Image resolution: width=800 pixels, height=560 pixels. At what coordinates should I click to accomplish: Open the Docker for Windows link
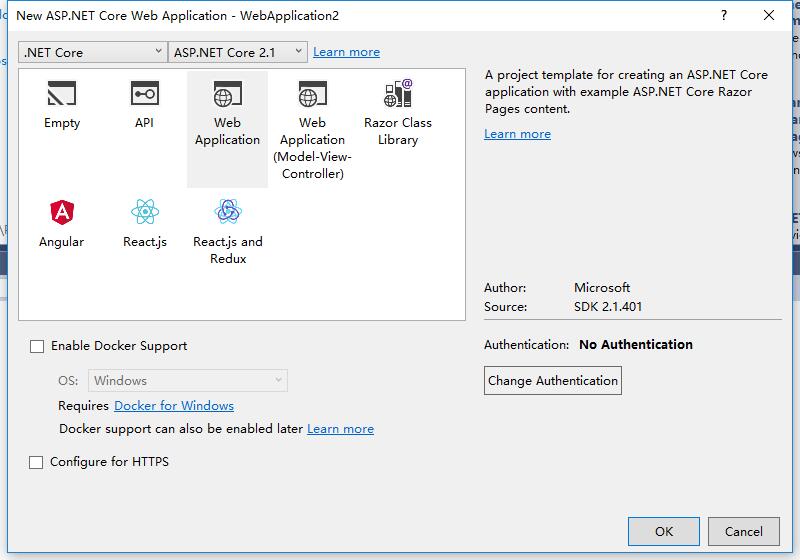click(x=174, y=406)
